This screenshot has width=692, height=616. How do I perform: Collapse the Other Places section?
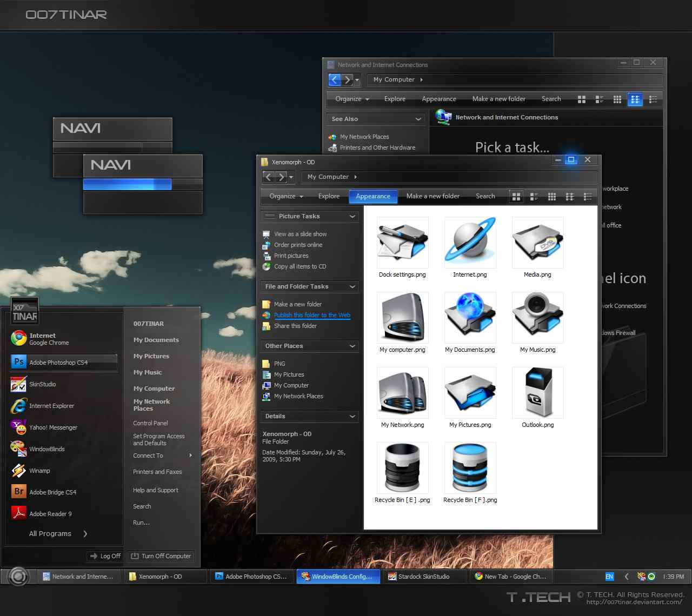(352, 346)
